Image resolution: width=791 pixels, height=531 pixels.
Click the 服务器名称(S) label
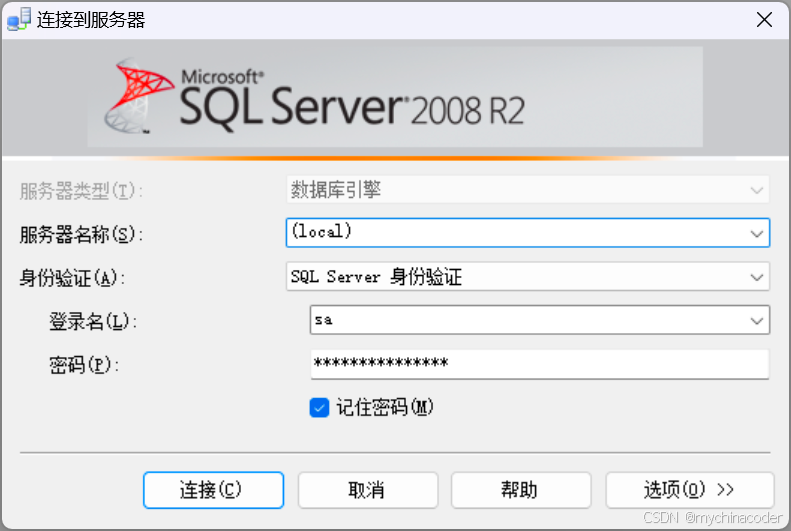coord(81,234)
